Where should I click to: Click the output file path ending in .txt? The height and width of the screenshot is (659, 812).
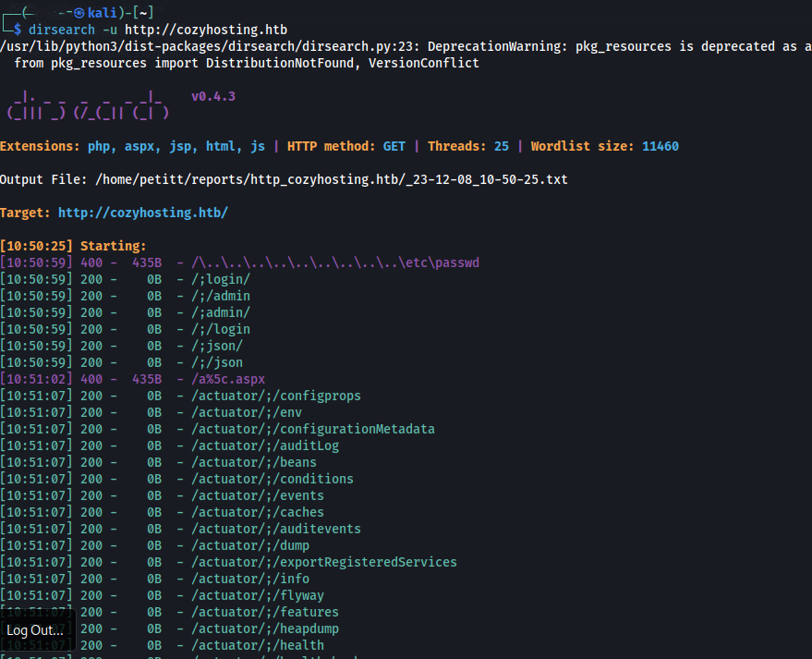(x=332, y=179)
